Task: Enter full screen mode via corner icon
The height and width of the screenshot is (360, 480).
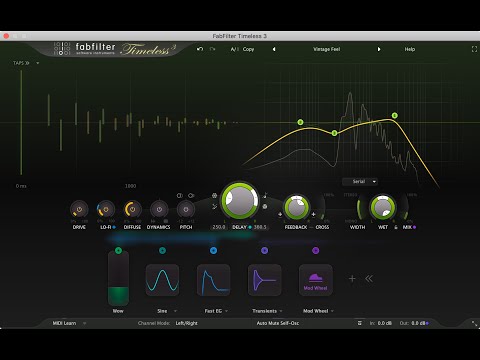Action: click(474, 49)
